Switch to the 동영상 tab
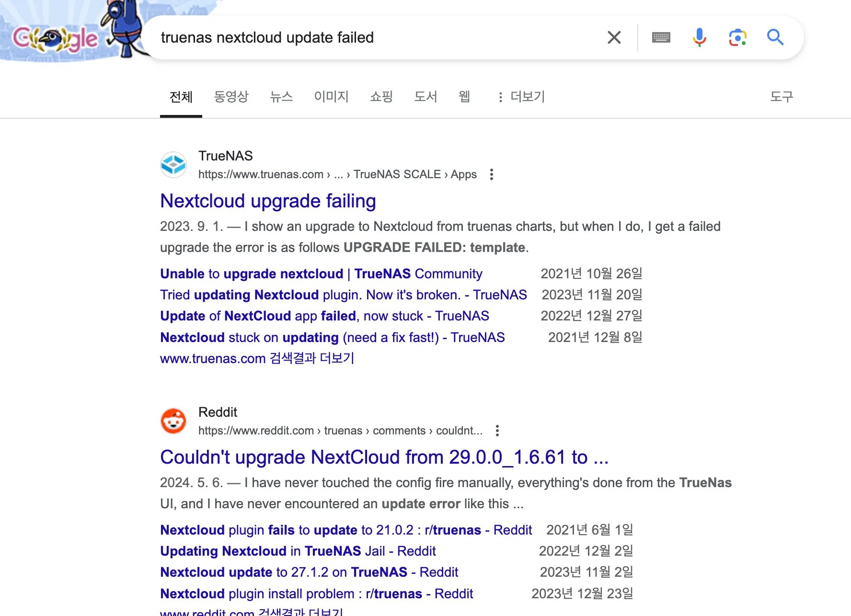Screen dimensions: 851x616 [x=231, y=97]
